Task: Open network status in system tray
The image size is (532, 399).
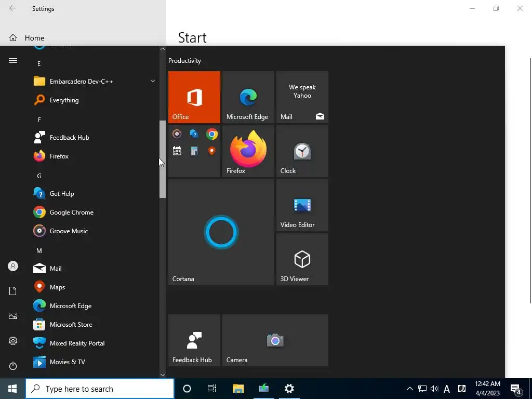Action: click(422, 389)
